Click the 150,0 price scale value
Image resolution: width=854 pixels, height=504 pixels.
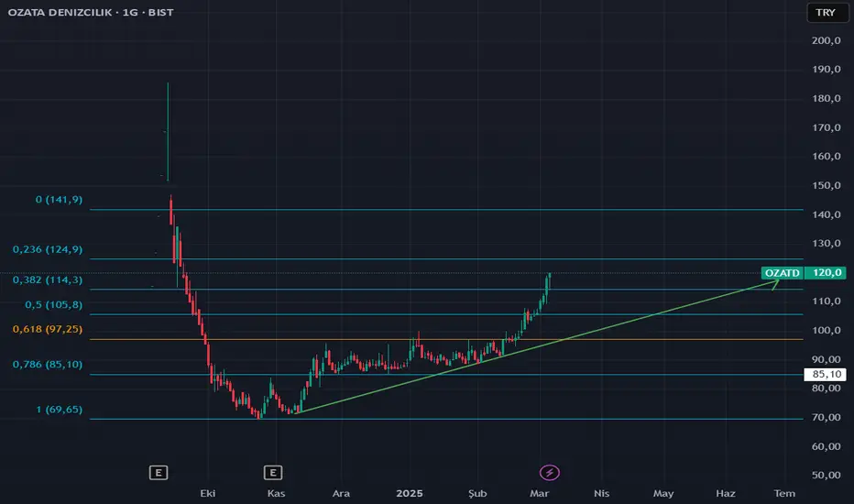tap(826, 185)
